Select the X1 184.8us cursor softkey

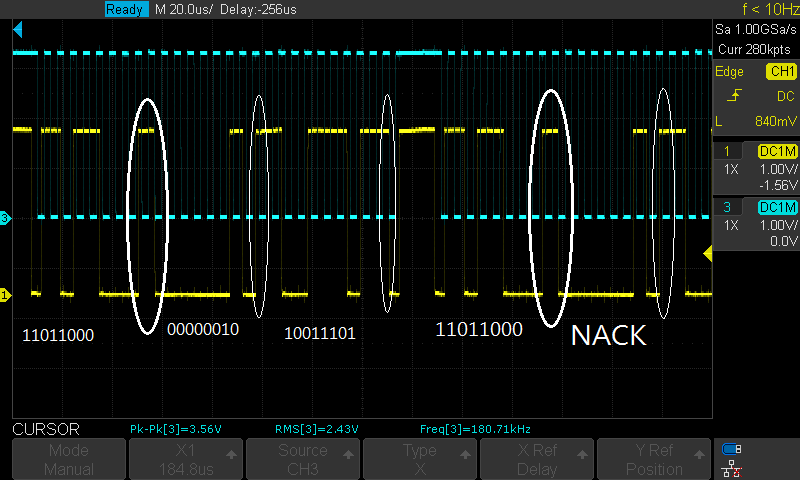pos(186,459)
